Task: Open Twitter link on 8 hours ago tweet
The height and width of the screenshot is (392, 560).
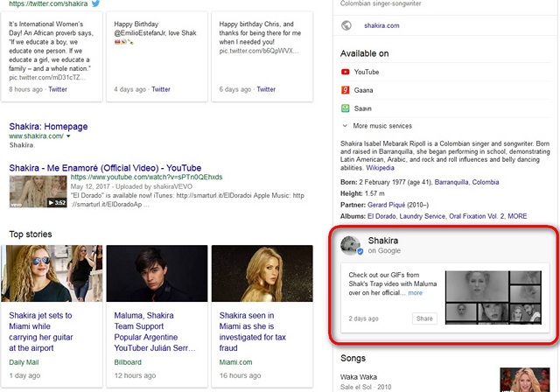Action: pos(58,89)
